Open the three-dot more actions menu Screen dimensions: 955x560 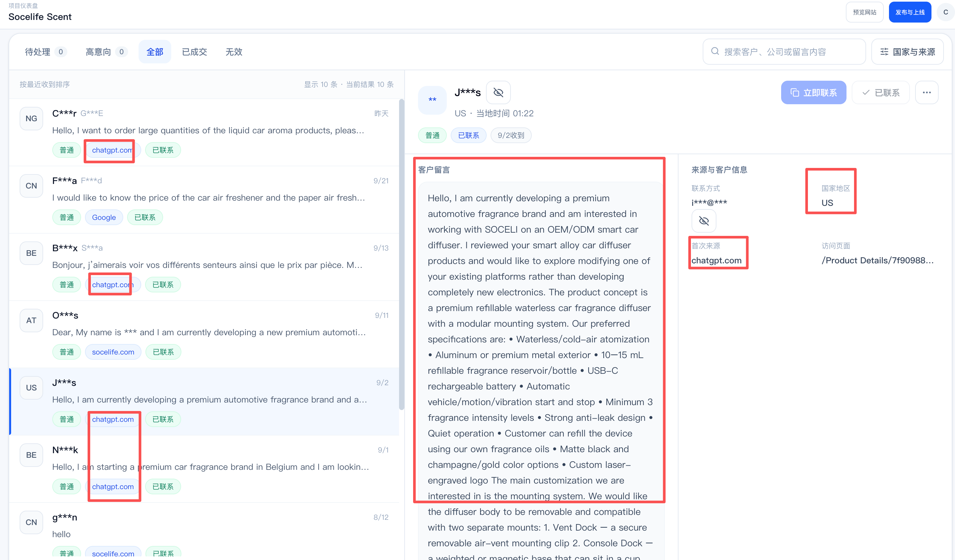927,92
